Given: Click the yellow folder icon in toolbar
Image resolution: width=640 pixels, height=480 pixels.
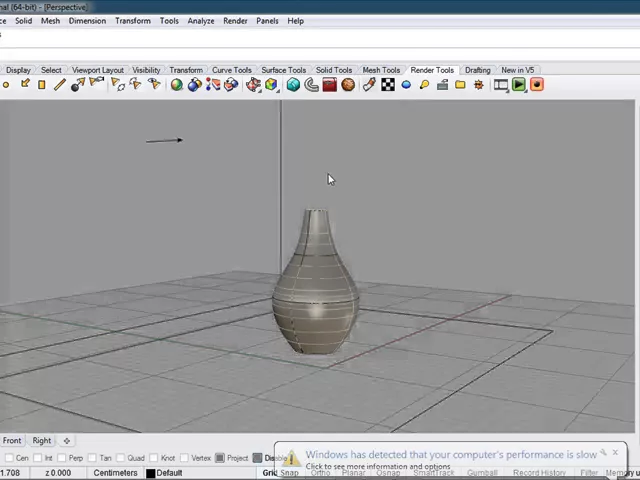Looking at the screenshot, I should pyautogui.click(x=460, y=85).
